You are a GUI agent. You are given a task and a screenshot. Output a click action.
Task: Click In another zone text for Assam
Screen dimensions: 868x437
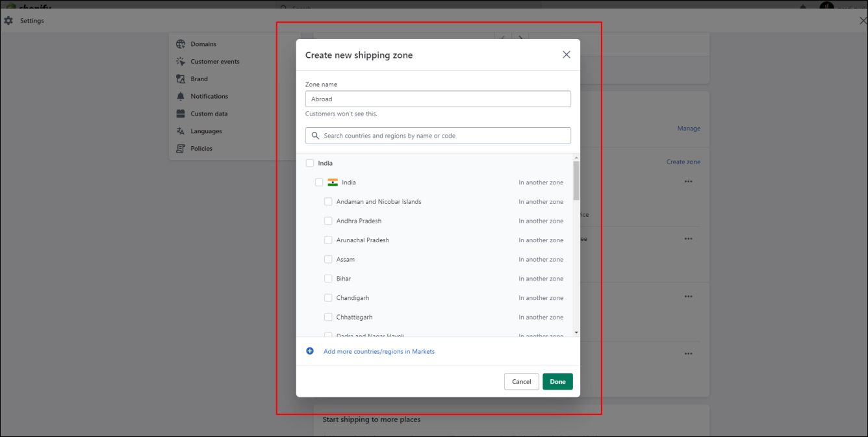point(541,260)
